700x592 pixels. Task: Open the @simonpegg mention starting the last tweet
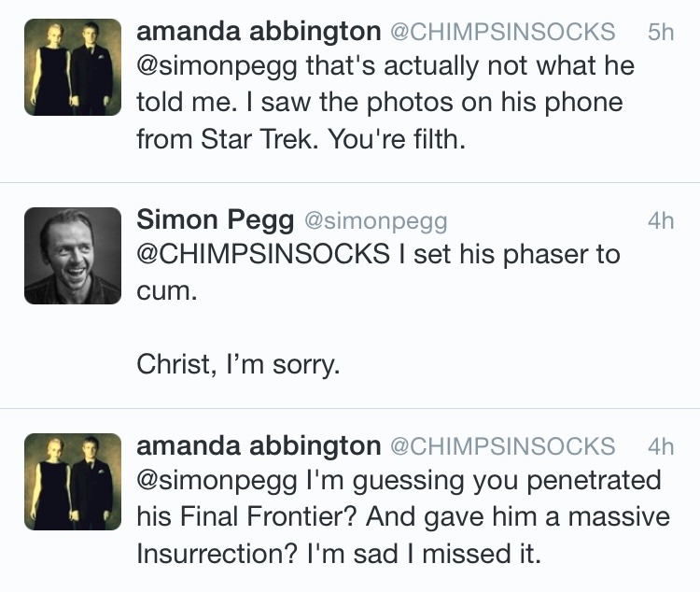[217, 481]
